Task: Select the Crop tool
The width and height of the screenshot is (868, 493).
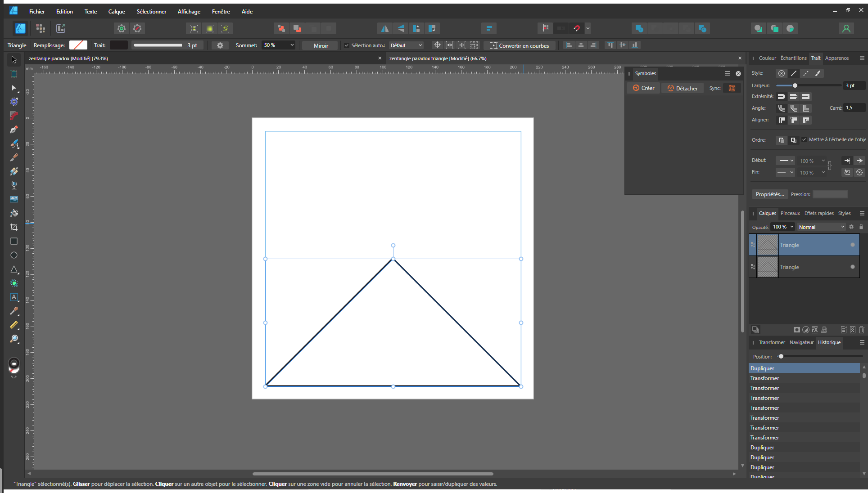Action: 14,227
